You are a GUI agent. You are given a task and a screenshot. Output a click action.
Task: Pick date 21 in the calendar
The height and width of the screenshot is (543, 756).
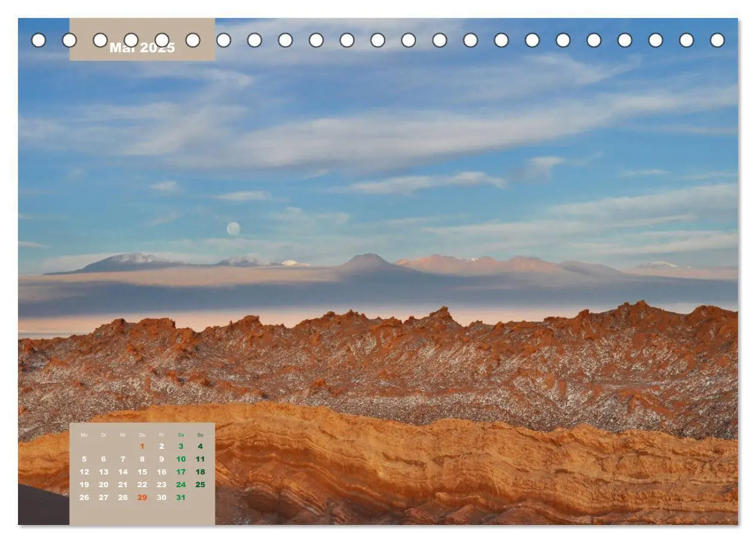click(123, 485)
